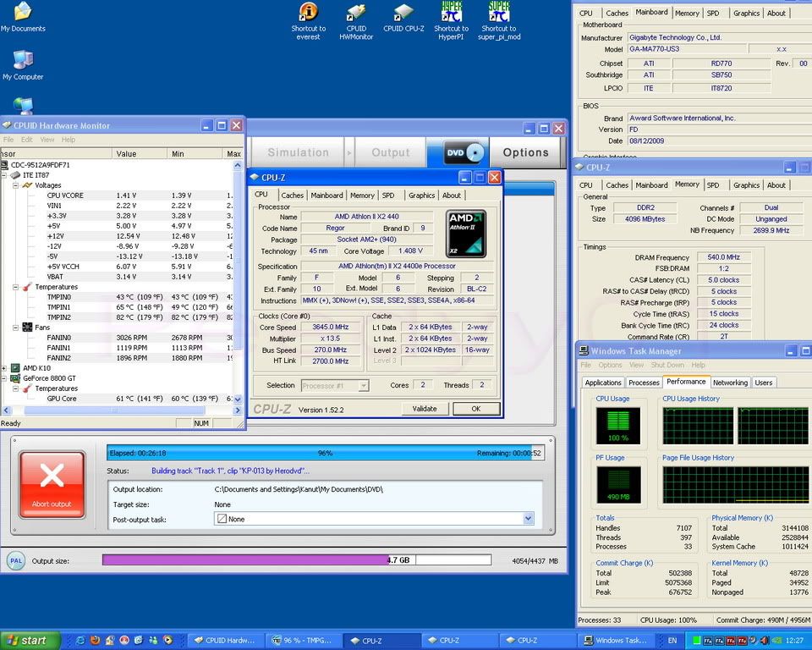Screen dimensions: 812x650
Task: Select the GPU Core temperature row
Action: [118, 399]
